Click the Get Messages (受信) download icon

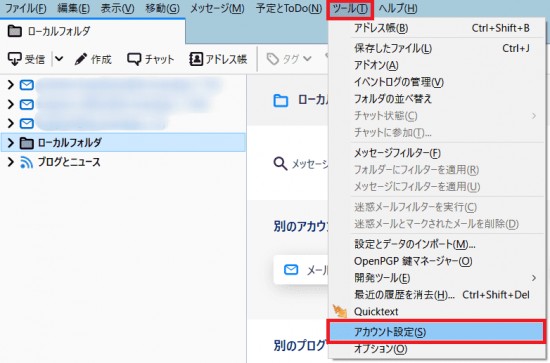tap(14, 59)
